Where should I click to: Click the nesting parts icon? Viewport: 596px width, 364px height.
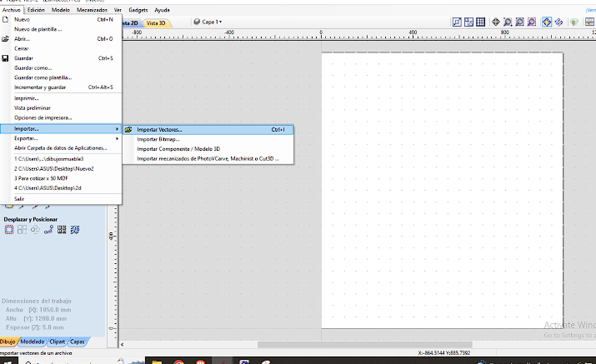tap(62, 230)
